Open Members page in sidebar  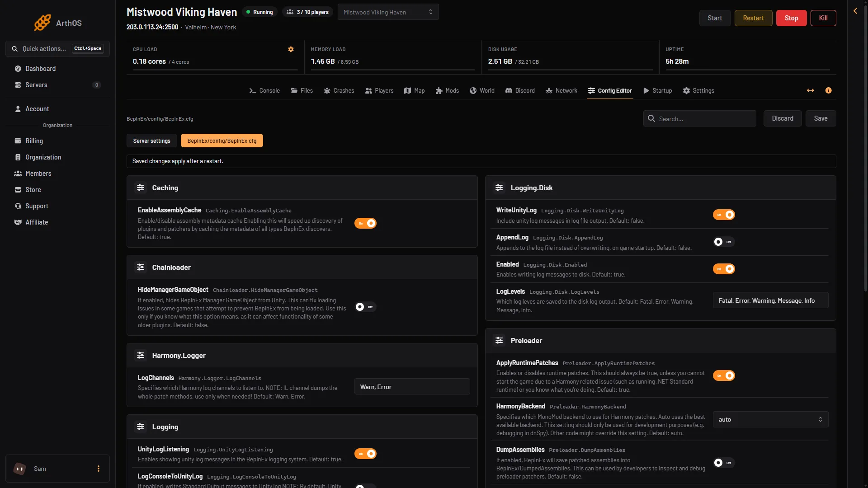57,174
